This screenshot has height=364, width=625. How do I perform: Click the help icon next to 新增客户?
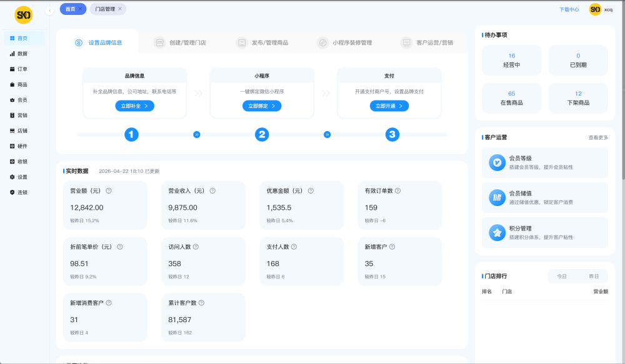pos(392,247)
